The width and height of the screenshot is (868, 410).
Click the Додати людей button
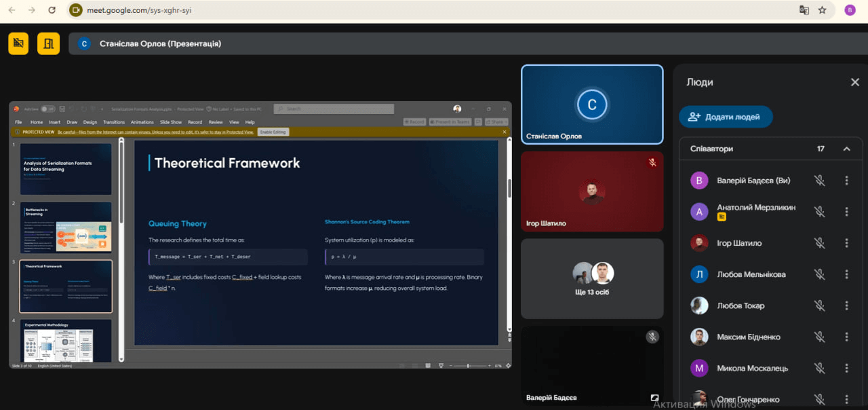pos(726,117)
